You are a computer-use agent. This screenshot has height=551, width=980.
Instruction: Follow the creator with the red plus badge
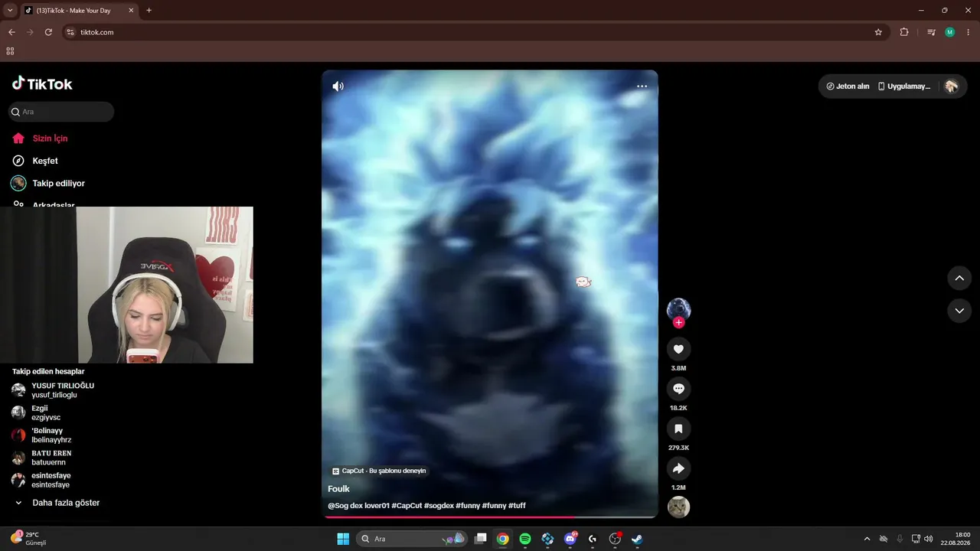point(678,323)
